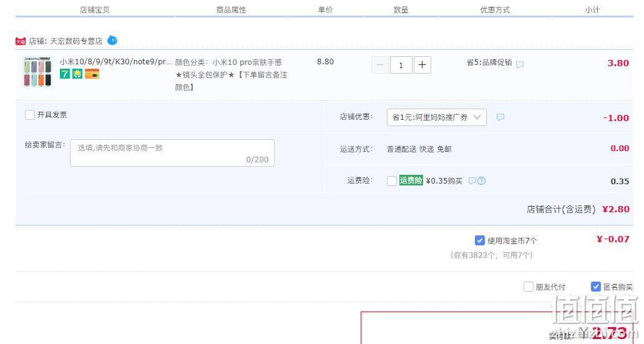
Task: Increase quantity with the plus button
Action: coord(422,65)
